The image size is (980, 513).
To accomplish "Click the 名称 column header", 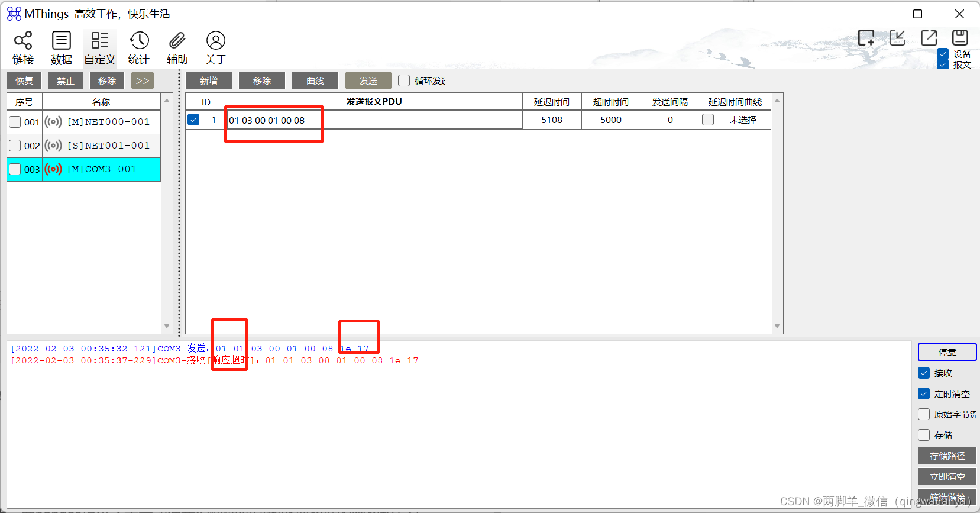I will (x=101, y=102).
